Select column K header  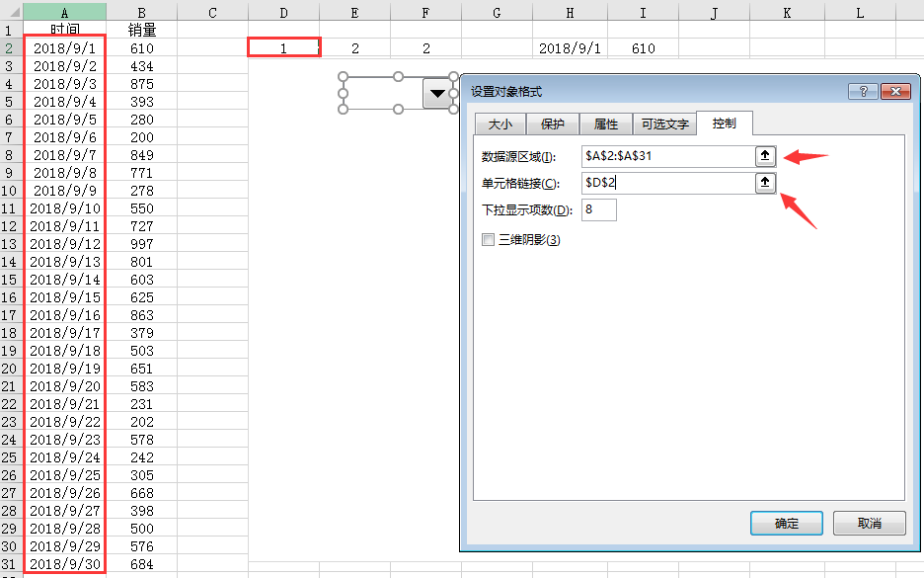click(x=788, y=13)
